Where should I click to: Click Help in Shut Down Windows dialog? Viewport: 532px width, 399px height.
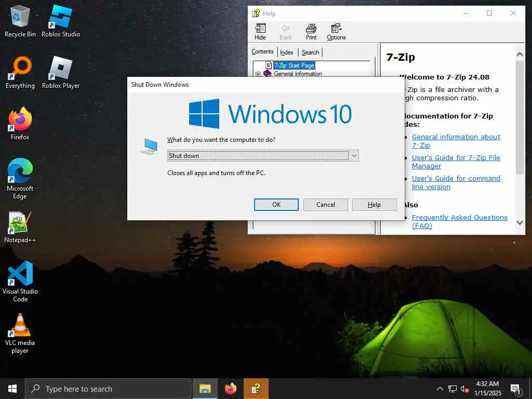[375, 205]
